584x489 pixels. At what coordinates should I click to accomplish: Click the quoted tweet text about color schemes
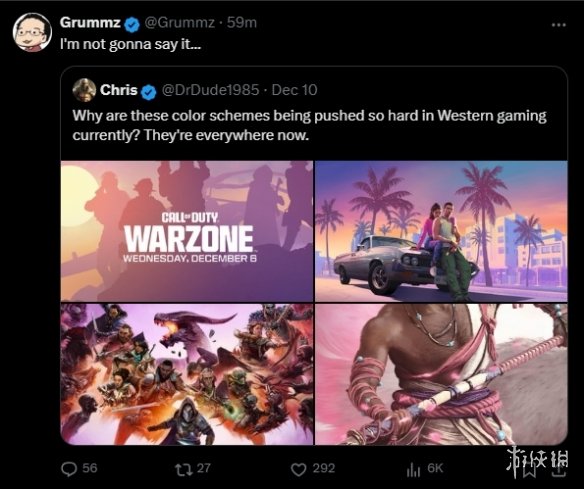(309, 125)
